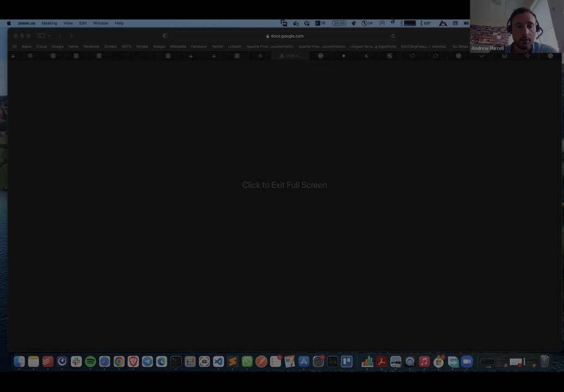Screen dimensions: 564x392
Task: Open the Music app in dock
Action: (425, 362)
